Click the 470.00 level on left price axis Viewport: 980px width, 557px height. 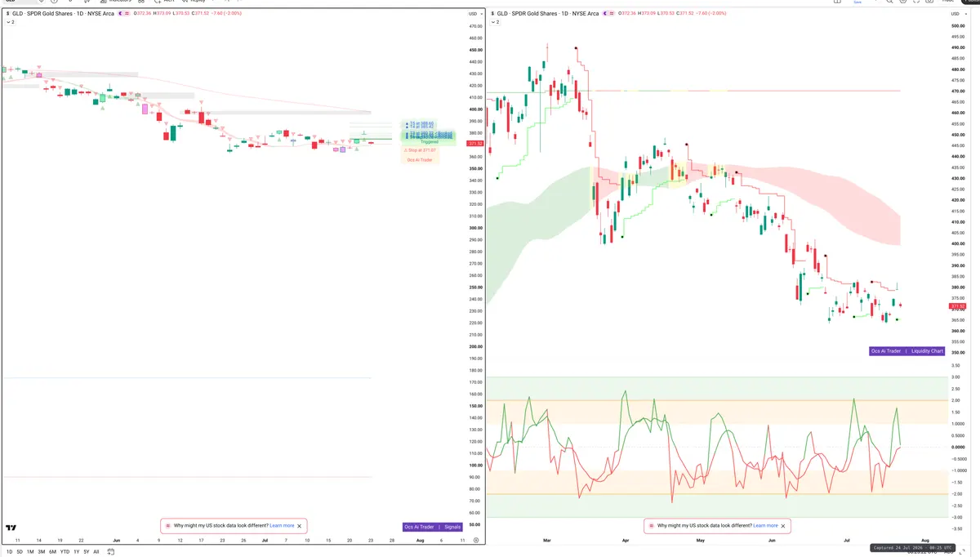[475, 26]
